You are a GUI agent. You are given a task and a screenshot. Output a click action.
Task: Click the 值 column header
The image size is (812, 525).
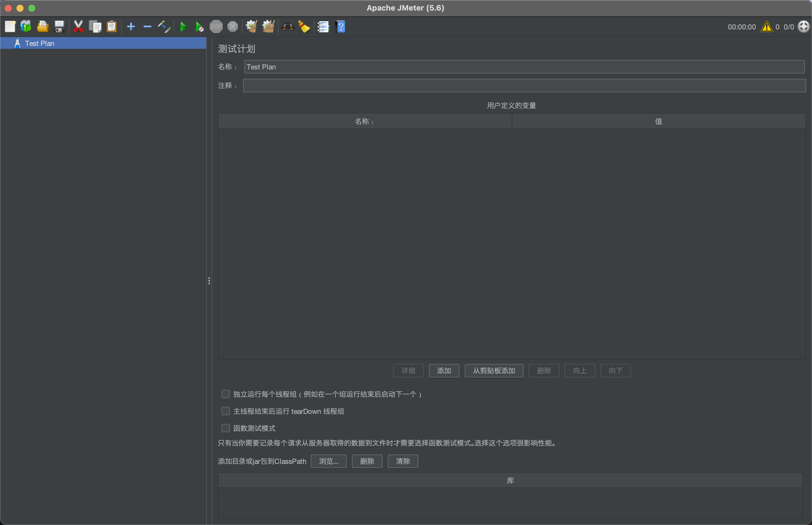coord(659,121)
